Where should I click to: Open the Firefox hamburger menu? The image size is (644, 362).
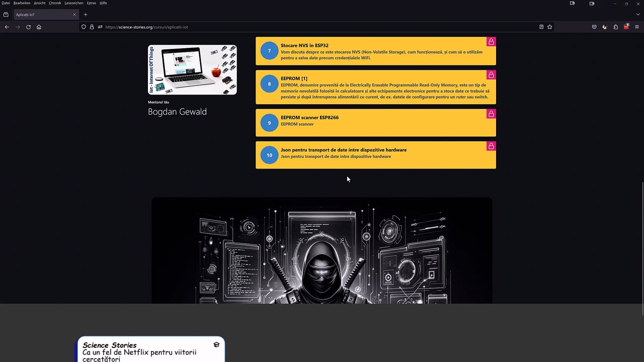(636, 27)
